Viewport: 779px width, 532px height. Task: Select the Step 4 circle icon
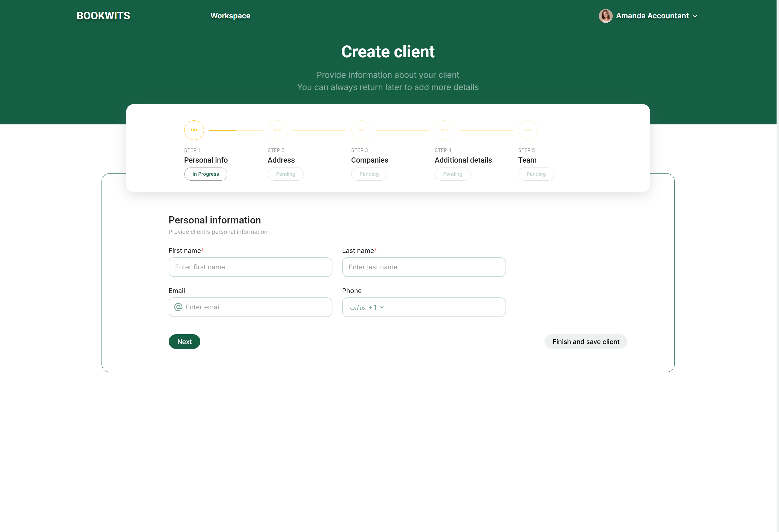click(x=444, y=130)
